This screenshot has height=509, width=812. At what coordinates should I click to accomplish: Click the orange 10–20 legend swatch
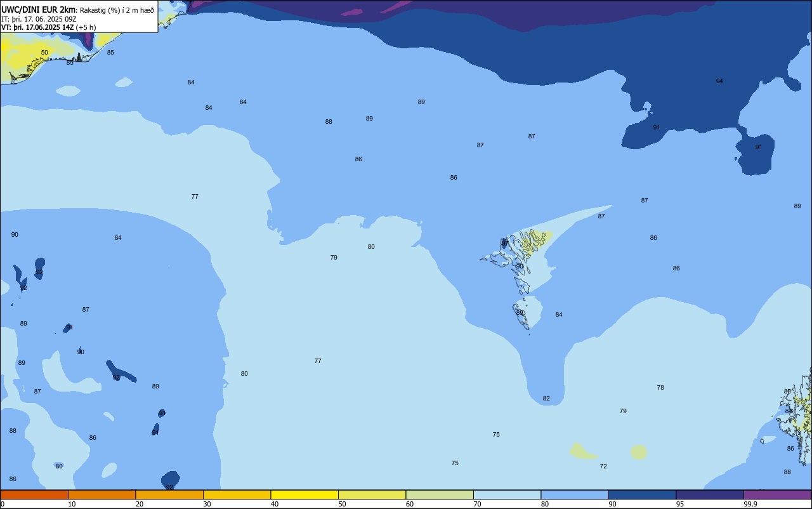pyautogui.click(x=101, y=494)
